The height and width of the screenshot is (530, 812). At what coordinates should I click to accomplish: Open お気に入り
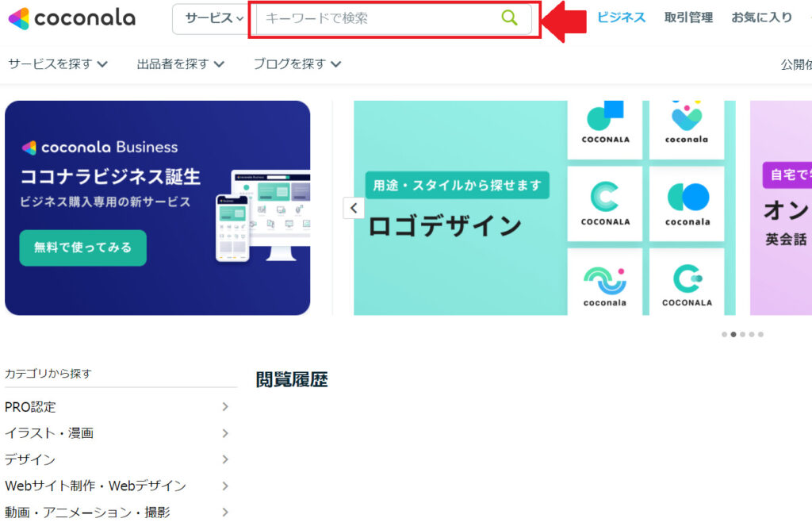761,17
